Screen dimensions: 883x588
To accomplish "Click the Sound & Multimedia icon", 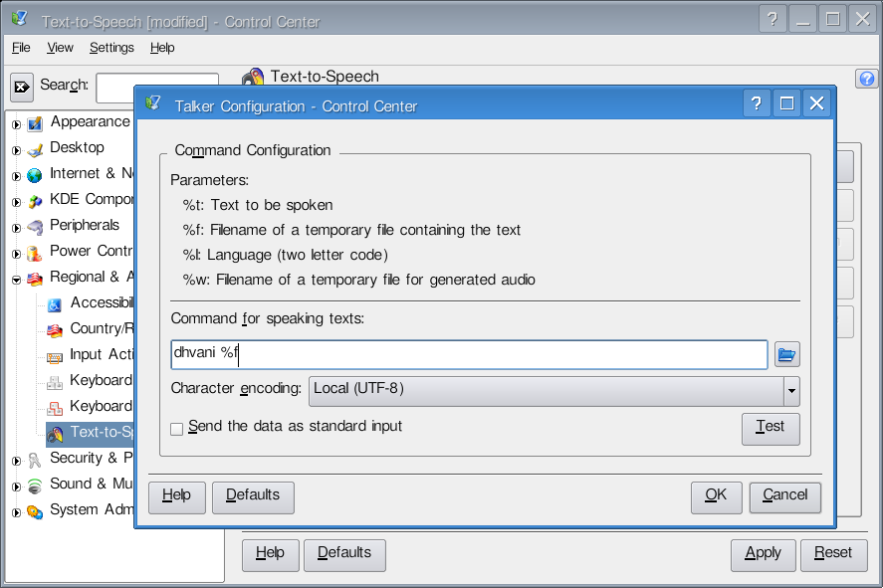I will click(x=35, y=486).
